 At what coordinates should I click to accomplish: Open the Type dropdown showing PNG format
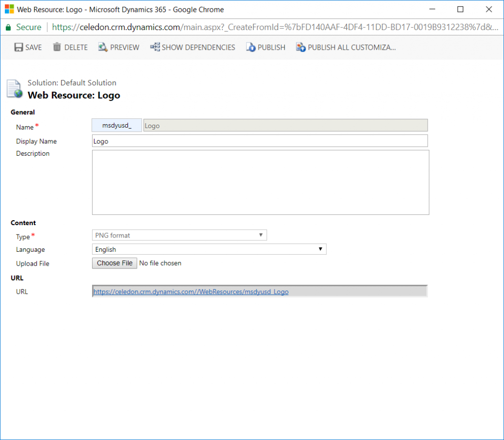[179, 236]
